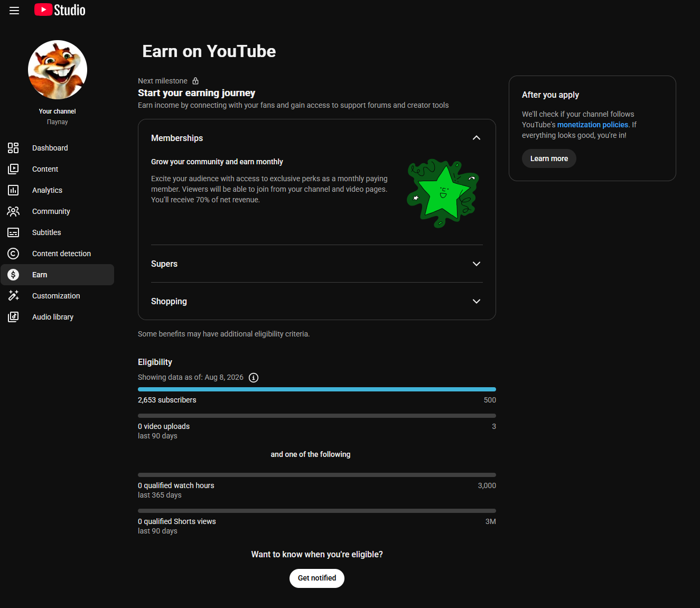The width and height of the screenshot is (700, 608).
Task: Click the "Next milestone" label
Action: [163, 81]
